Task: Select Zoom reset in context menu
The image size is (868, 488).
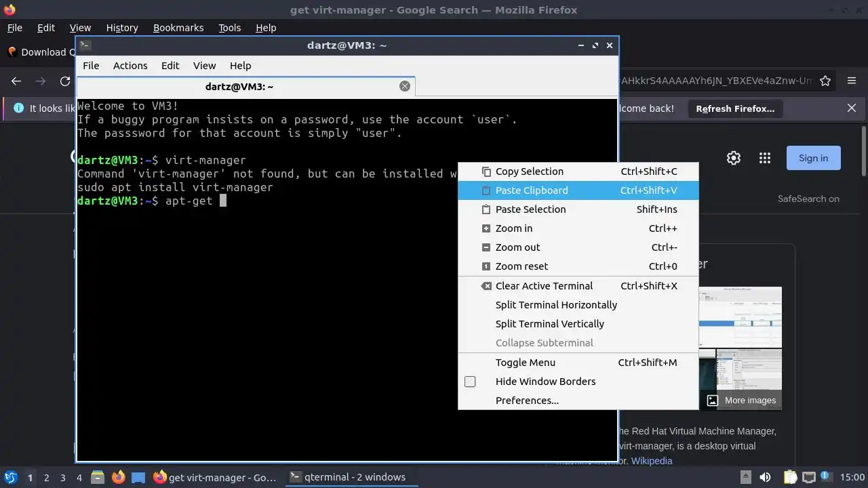Action: (578, 266)
